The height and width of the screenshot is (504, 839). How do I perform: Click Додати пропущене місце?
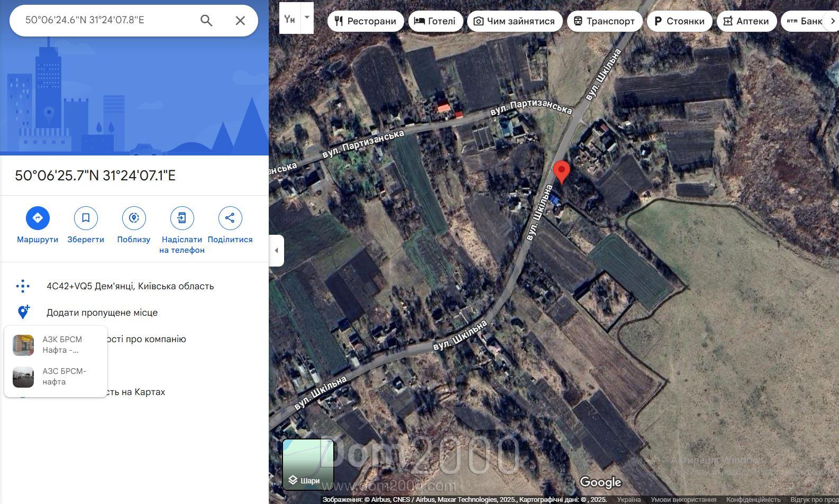[102, 313]
